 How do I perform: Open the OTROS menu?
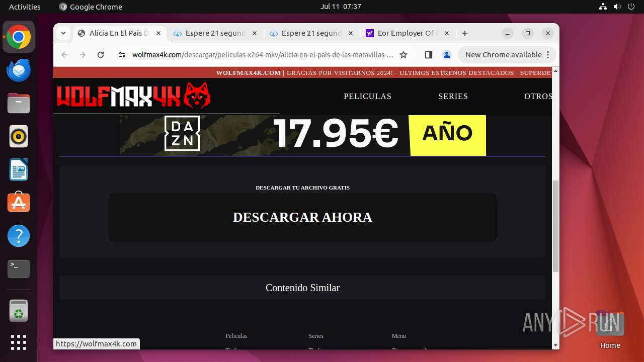[x=538, y=96]
